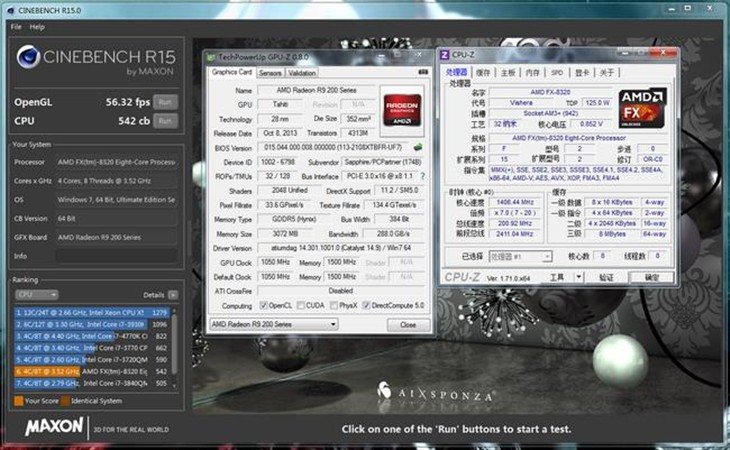Click the GPU-Z title bar app icon
Screen dimensions: 730x450
[x=211, y=57]
